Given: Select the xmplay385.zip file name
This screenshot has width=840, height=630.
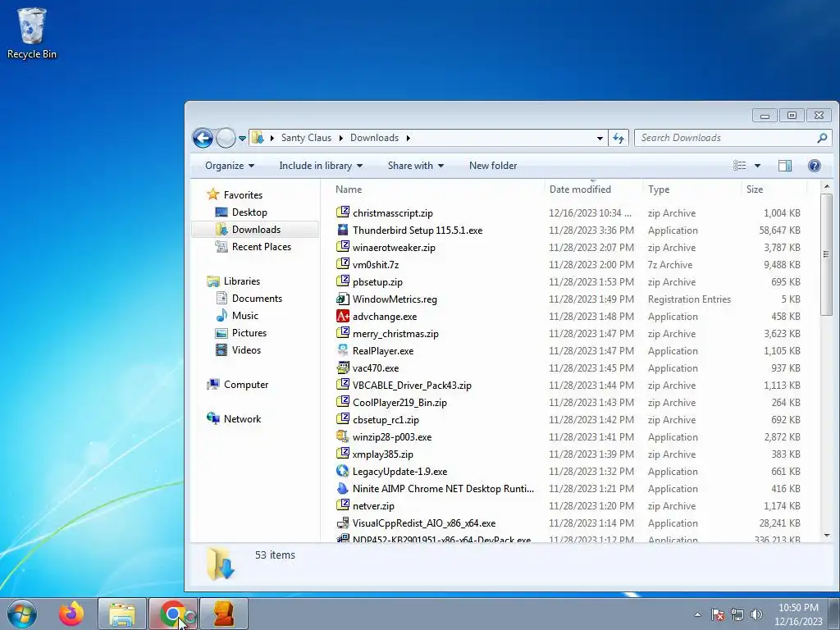Looking at the screenshot, I should pos(382,454).
